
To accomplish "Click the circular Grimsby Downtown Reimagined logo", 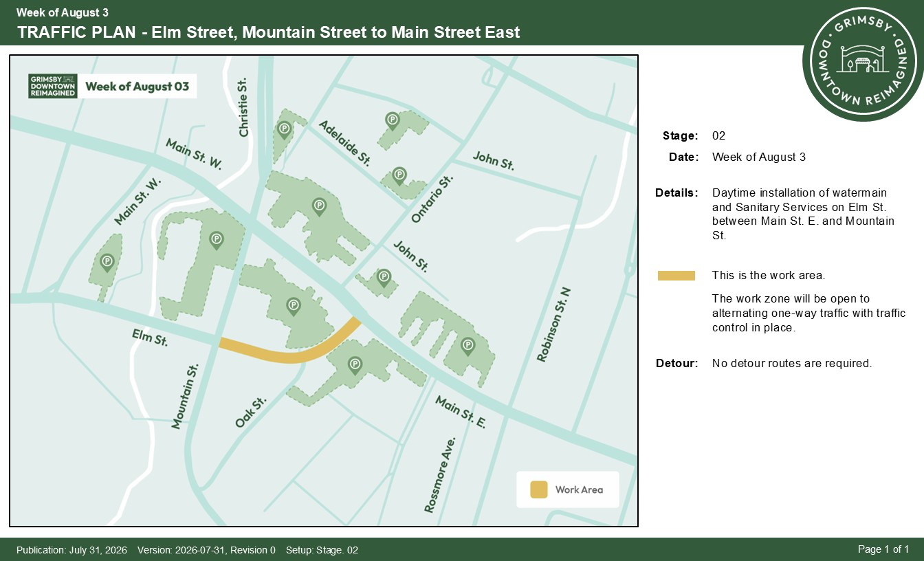I will coord(863,61).
